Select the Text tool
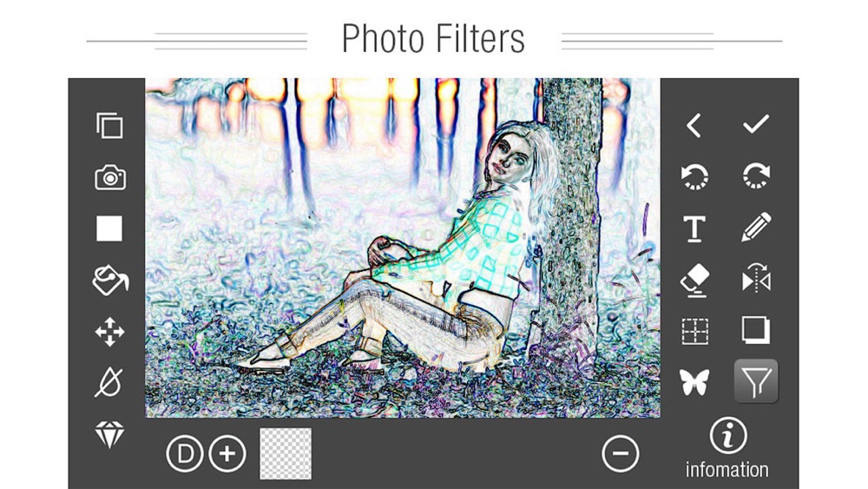The height and width of the screenshot is (489, 868). [694, 228]
